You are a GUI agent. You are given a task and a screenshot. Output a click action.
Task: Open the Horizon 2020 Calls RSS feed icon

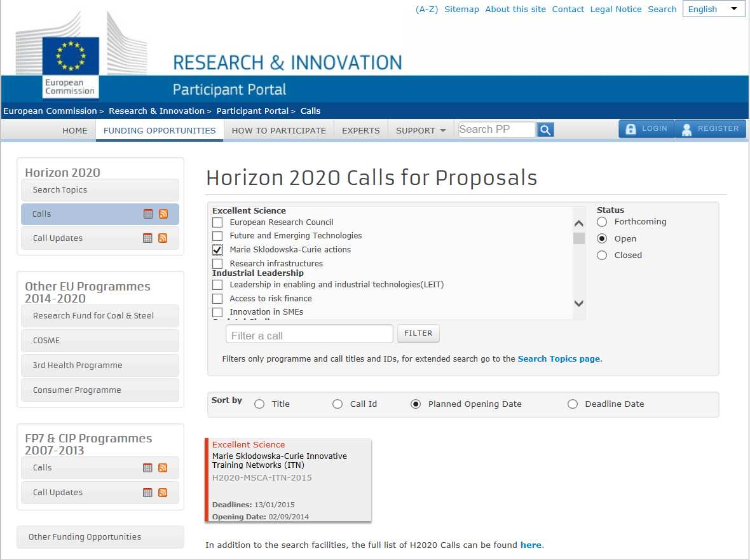163,214
